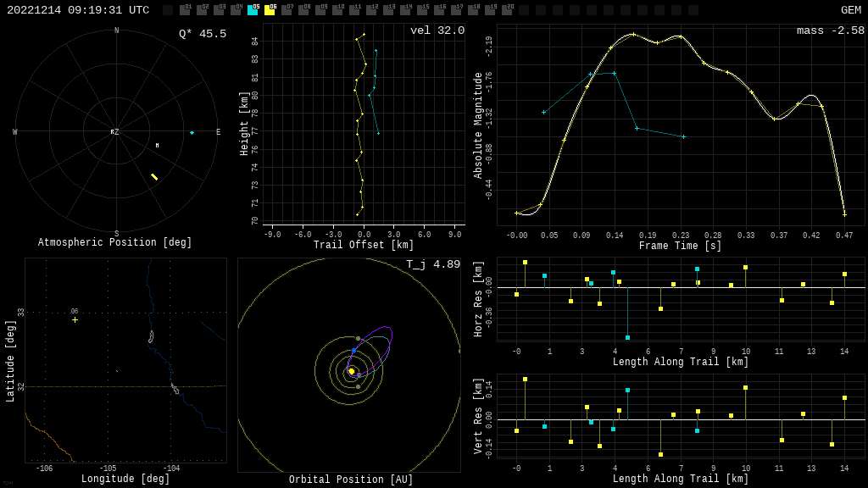
Task: Click the Frame Time [s] axis label
Action: point(680,246)
